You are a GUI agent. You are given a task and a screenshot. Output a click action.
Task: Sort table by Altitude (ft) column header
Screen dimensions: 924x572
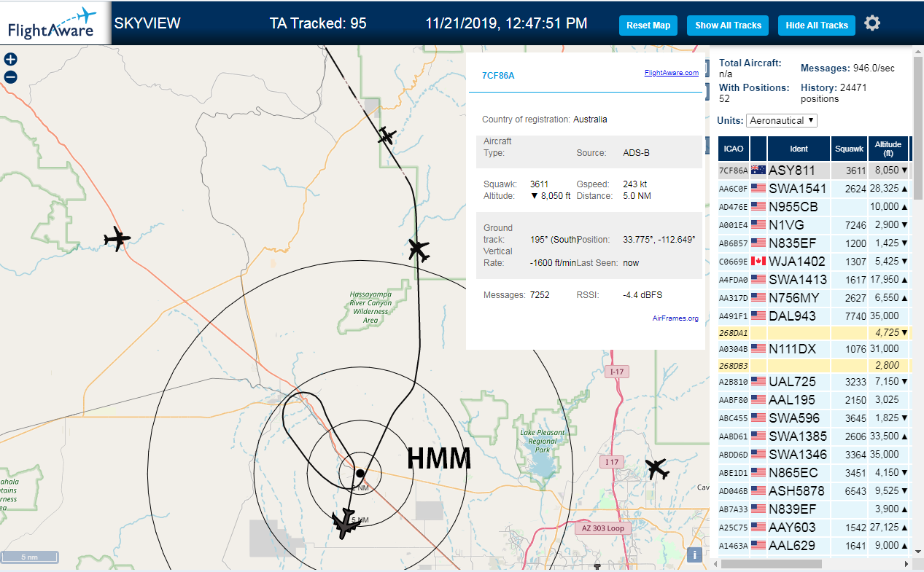click(x=889, y=149)
